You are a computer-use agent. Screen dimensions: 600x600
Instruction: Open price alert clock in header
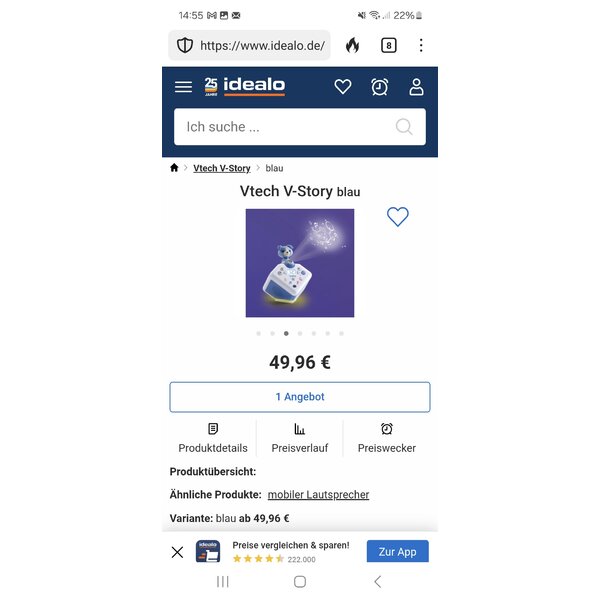(x=379, y=87)
